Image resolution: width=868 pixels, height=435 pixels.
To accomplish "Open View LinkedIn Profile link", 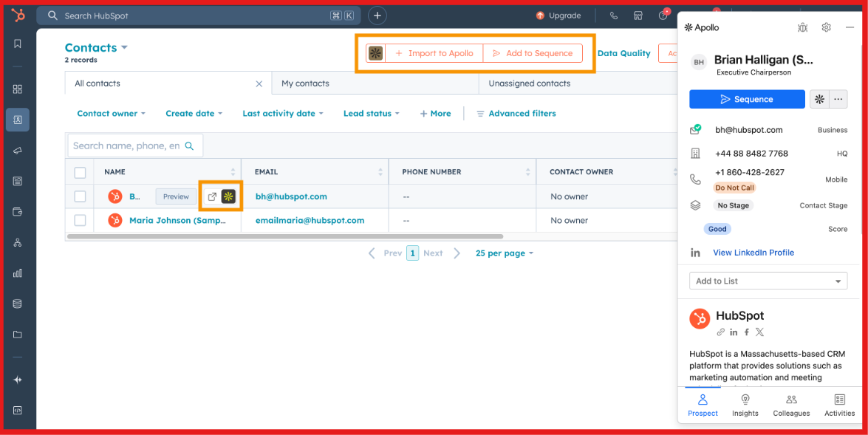I will 753,252.
